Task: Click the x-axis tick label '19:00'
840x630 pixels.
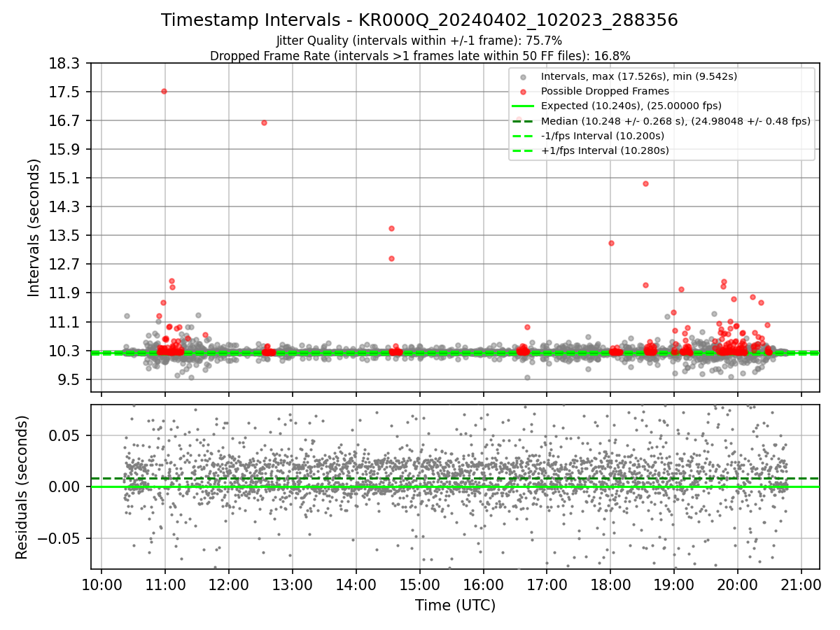Action: point(674,584)
